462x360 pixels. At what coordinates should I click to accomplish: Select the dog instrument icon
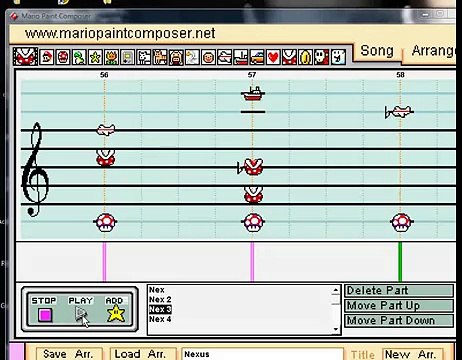point(144,57)
